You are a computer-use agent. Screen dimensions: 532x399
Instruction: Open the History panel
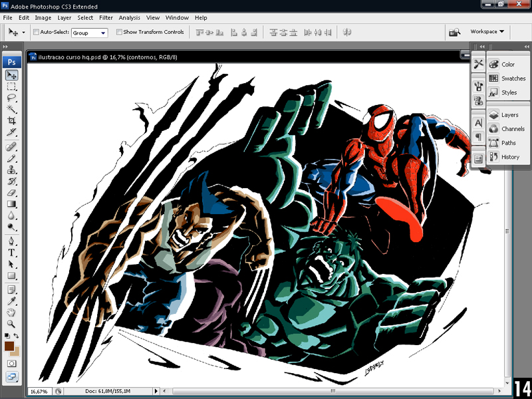click(x=509, y=157)
